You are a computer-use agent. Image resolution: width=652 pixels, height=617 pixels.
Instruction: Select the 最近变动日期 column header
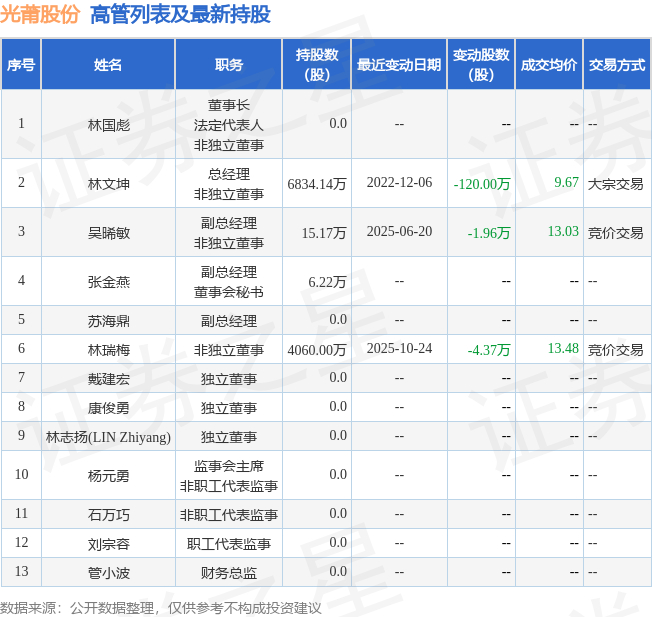point(399,64)
